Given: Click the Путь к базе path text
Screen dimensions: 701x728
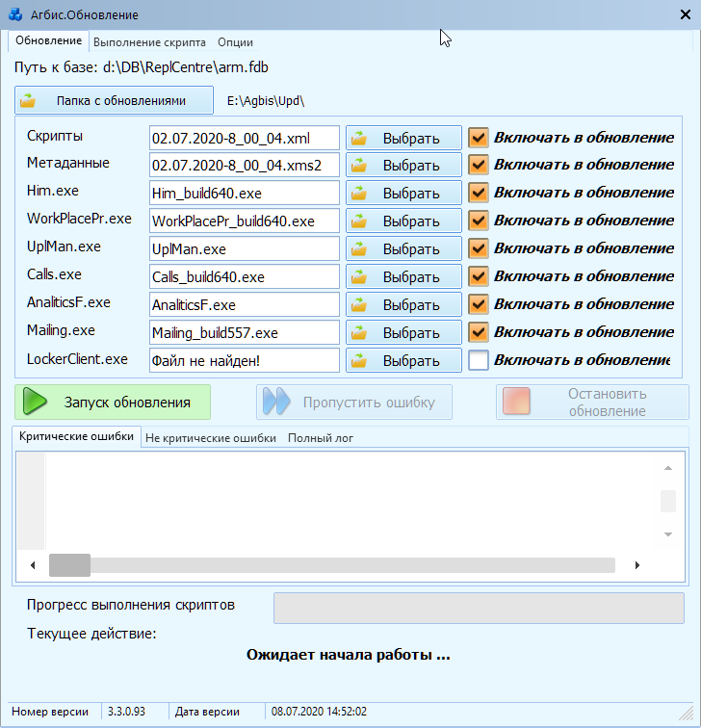Looking at the screenshot, I should [142, 67].
